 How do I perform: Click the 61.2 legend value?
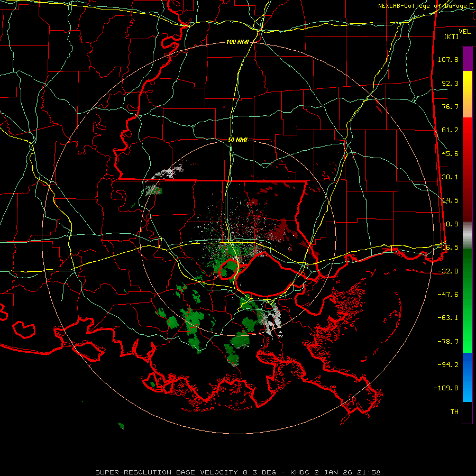[450, 130]
